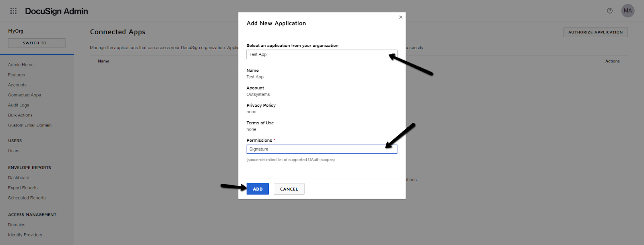This screenshot has height=245, width=644.
Task: Click the Connected Apps page heading
Action: (118, 32)
